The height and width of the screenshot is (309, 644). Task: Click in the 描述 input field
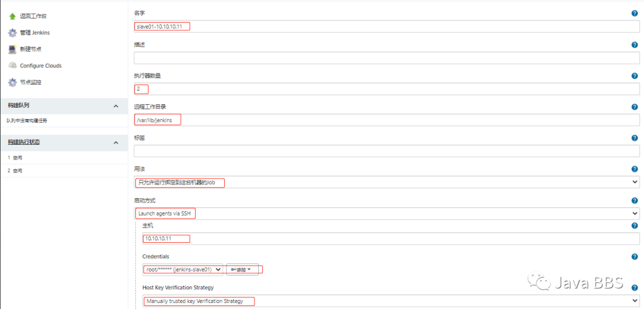pos(386,58)
